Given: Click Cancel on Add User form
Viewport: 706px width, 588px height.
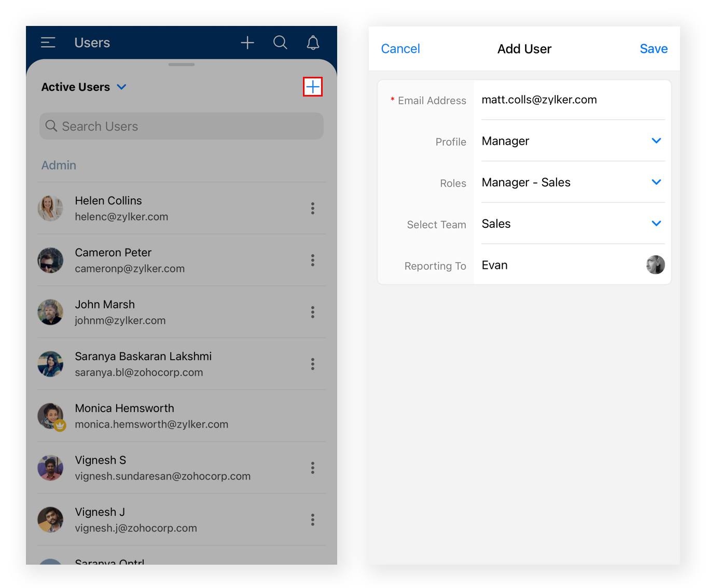Looking at the screenshot, I should (400, 49).
